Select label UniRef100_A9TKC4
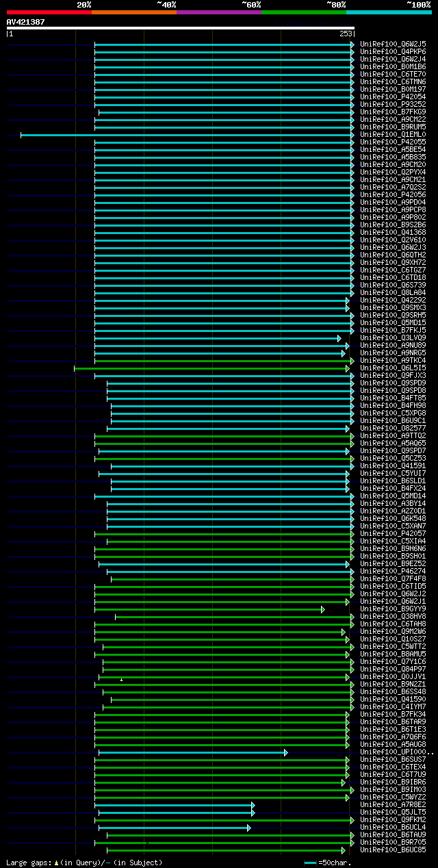The height and width of the screenshot is (868, 438). tap(393, 360)
